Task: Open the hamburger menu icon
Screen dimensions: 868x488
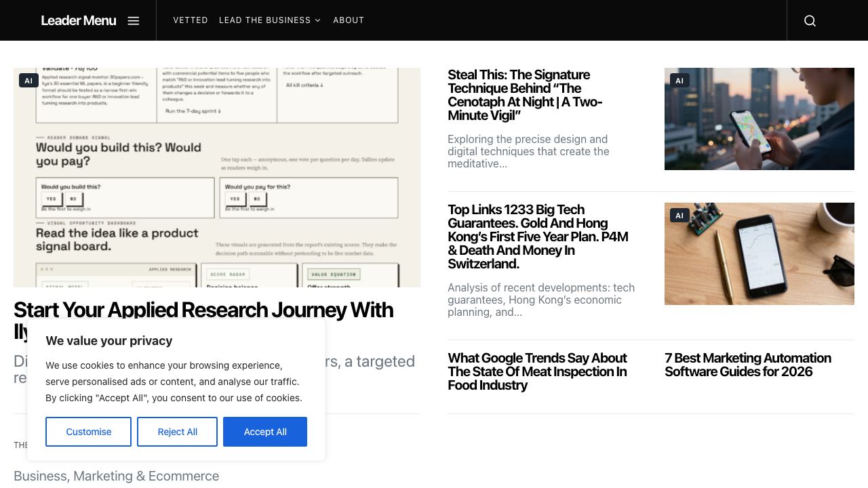Action: 134,20
